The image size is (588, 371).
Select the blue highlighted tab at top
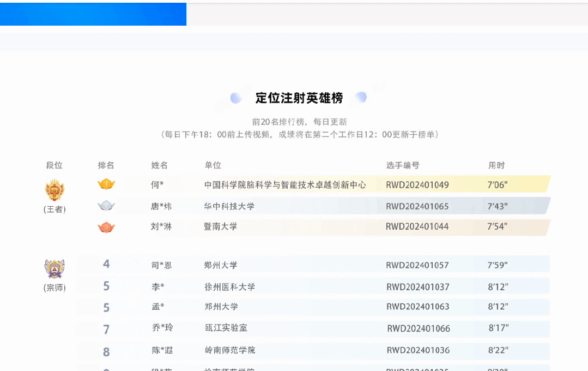(x=93, y=14)
